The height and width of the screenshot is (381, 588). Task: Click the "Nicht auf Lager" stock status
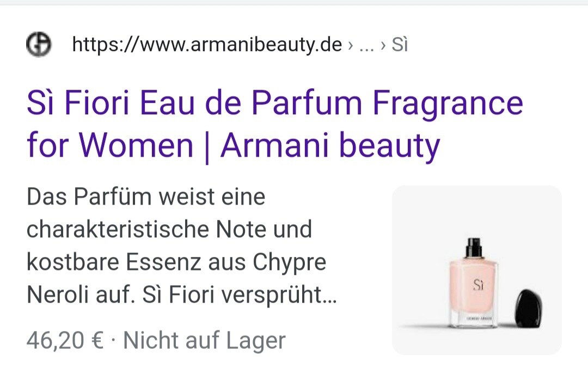204,341
